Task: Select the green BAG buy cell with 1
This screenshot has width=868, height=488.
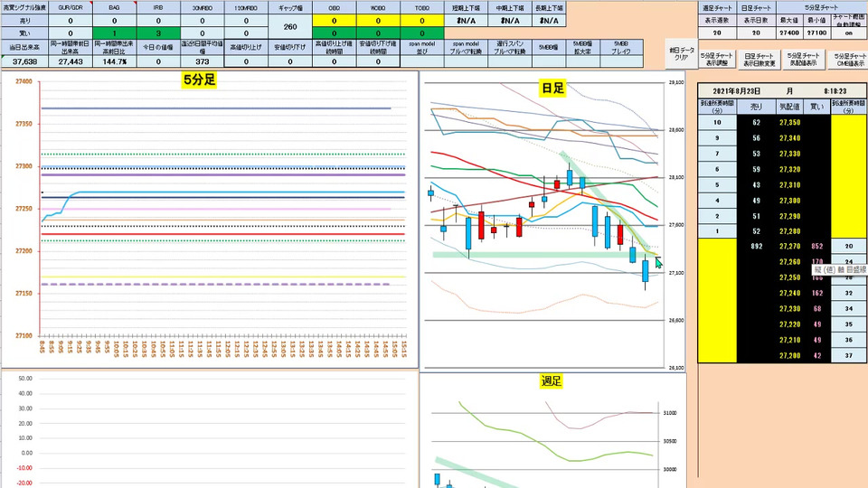Action: pos(114,33)
